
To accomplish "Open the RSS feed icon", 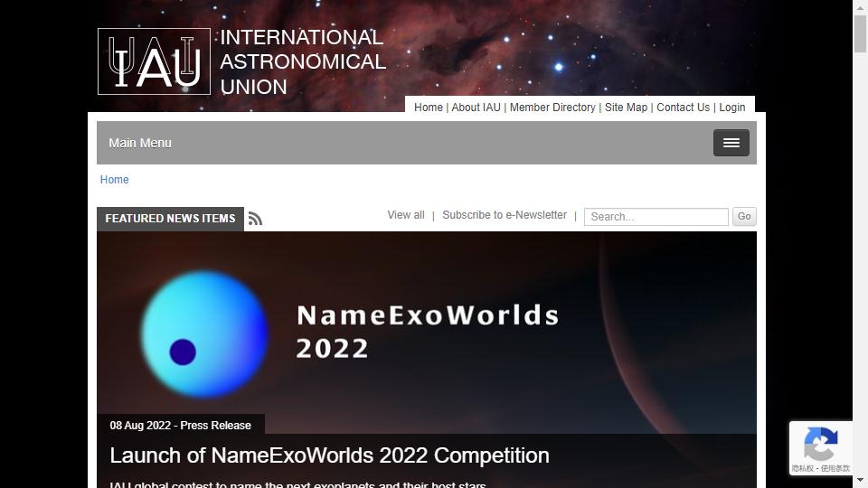I will coord(255,219).
